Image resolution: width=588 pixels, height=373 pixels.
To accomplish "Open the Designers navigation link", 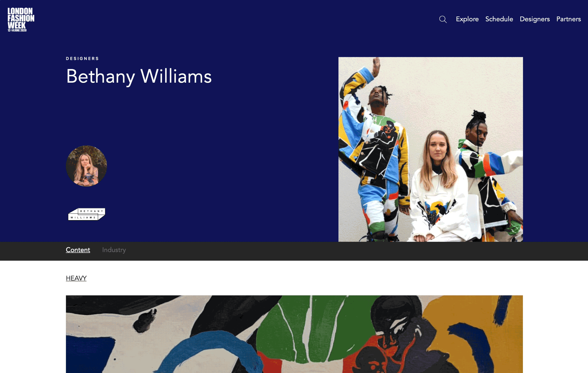I will coord(535,19).
